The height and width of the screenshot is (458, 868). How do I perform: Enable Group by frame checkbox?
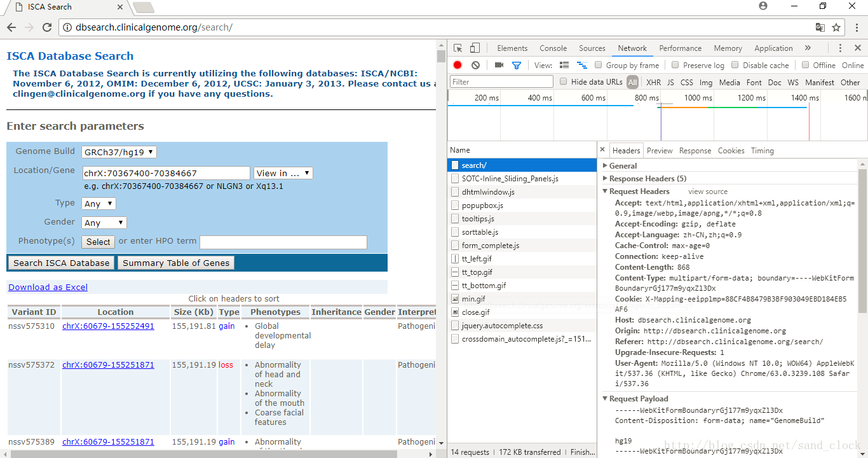[x=599, y=65]
